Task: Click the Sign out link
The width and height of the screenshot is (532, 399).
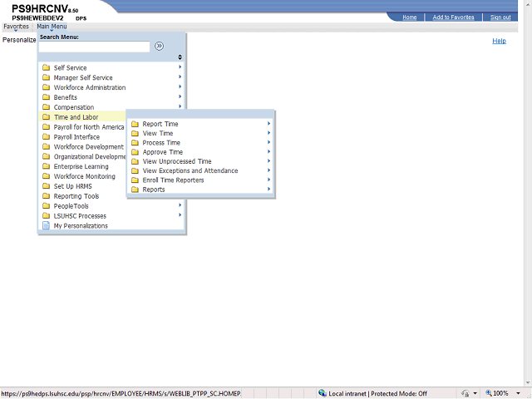Action: 500,17
